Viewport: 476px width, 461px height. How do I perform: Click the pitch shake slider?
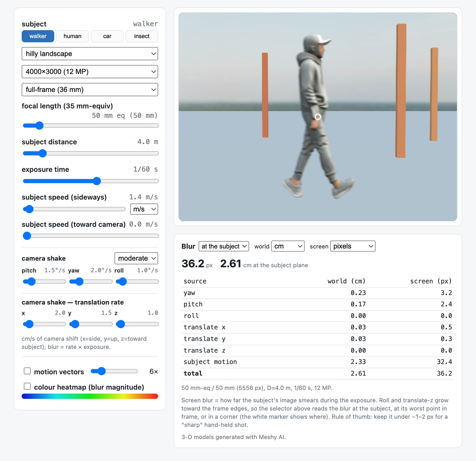[44, 281]
